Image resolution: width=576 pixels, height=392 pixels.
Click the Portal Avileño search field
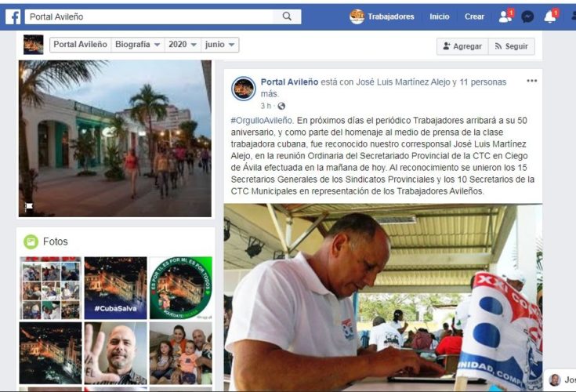[149, 17]
